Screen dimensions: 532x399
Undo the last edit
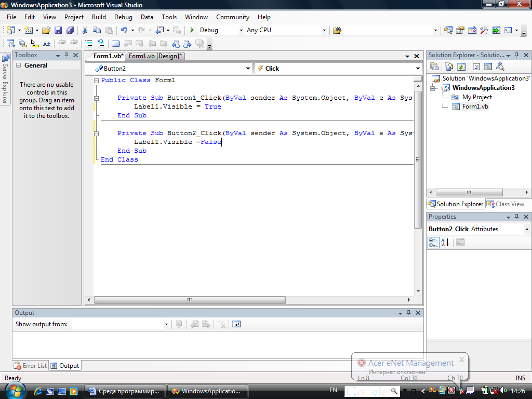tap(124, 30)
